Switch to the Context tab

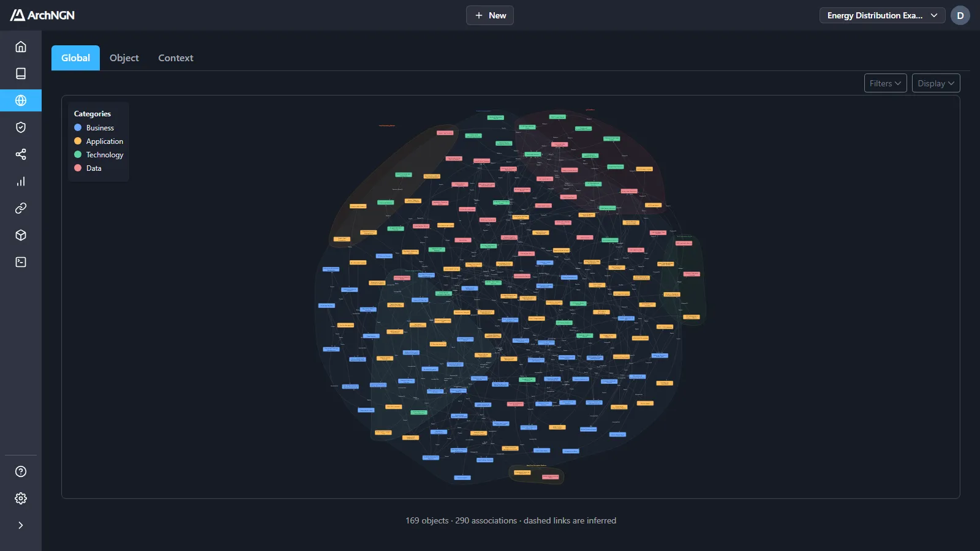(176, 58)
